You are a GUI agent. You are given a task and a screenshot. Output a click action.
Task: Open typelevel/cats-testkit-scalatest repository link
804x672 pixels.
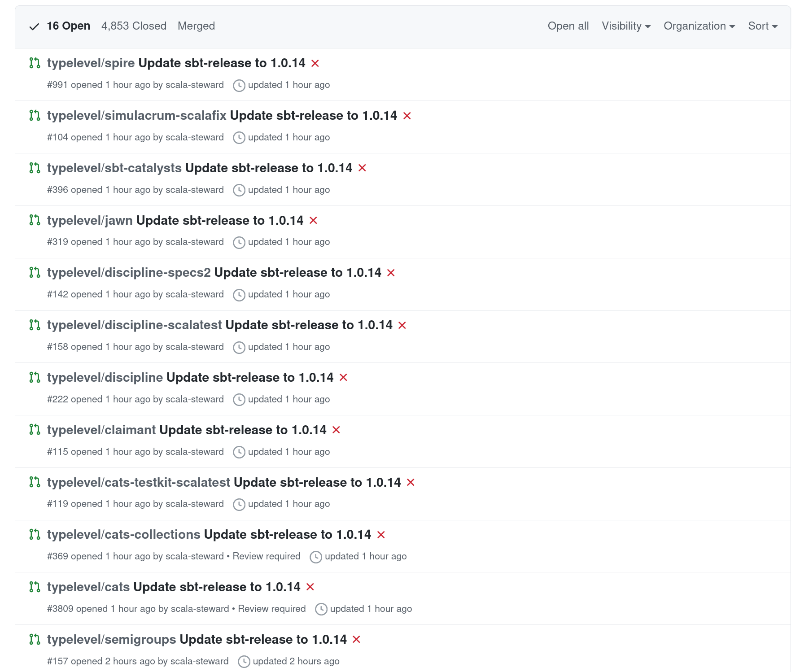139,483
